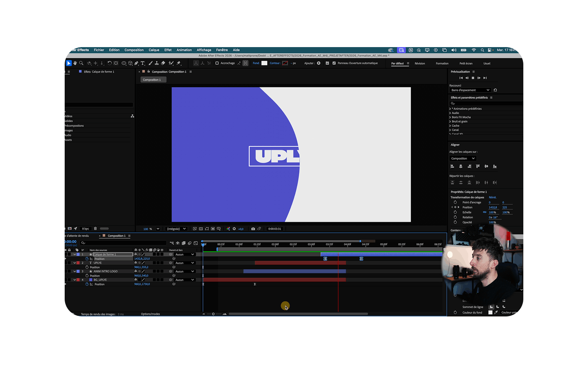Click the graph editor icon in timeline
Viewport: 588px width, 365px height.
point(196,243)
